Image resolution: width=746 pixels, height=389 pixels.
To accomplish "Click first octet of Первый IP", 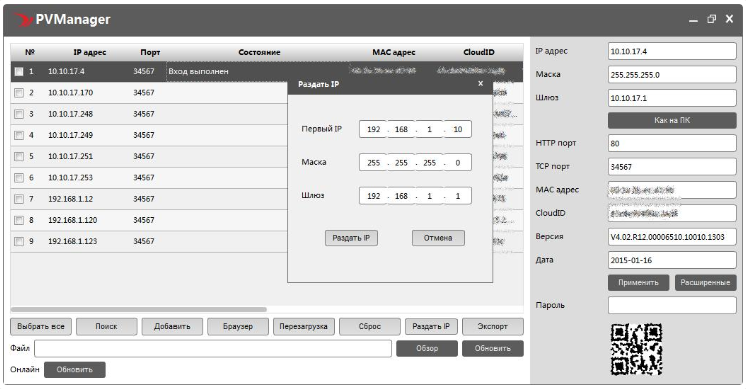I will 373,129.
